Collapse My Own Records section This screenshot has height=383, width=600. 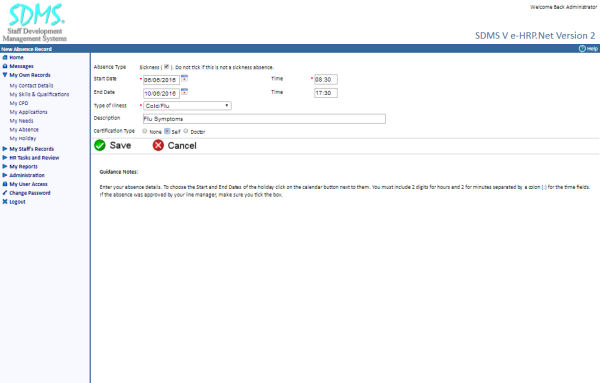[x=5, y=75]
